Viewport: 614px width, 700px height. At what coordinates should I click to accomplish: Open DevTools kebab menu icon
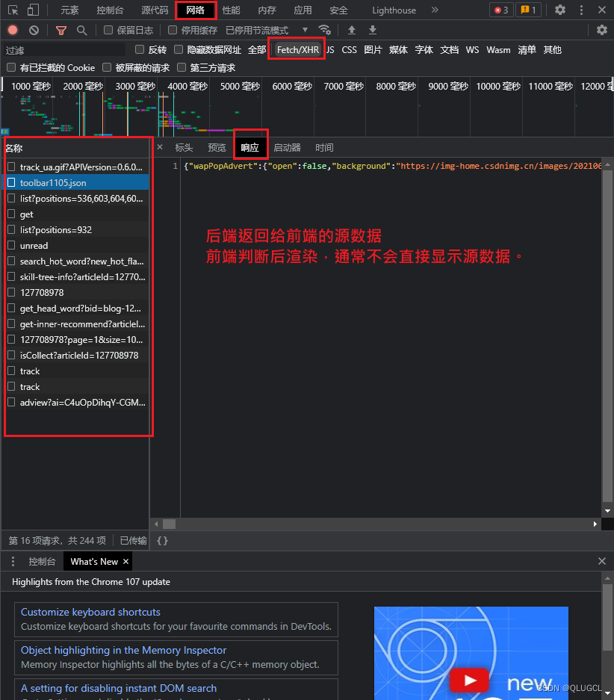pyautogui.click(x=581, y=10)
